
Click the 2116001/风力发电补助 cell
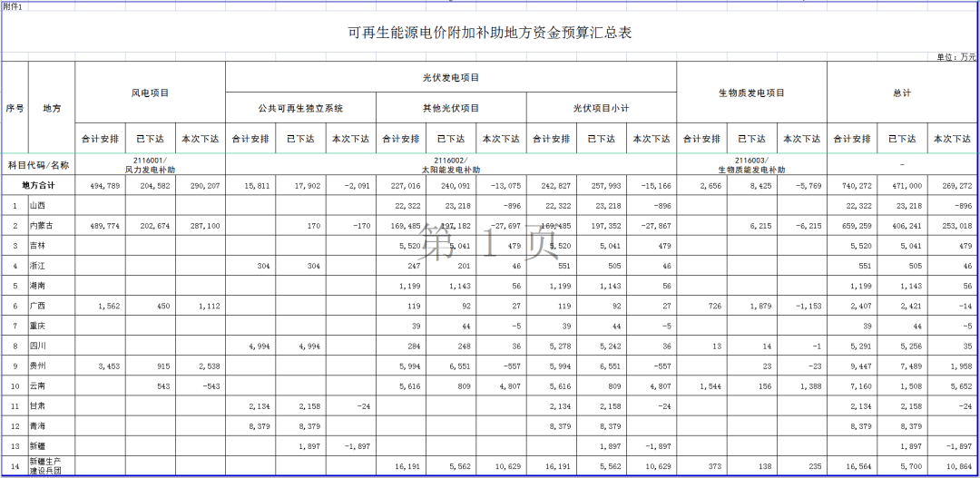(x=150, y=164)
